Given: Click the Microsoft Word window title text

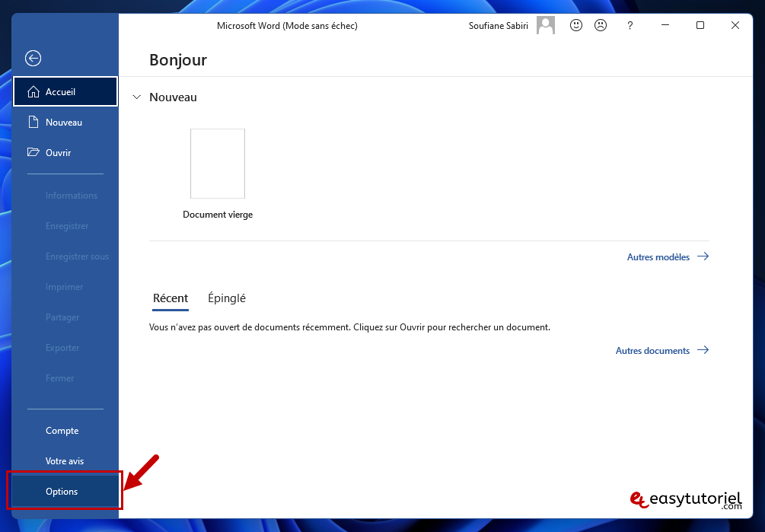Looking at the screenshot, I should pyautogui.click(x=287, y=26).
